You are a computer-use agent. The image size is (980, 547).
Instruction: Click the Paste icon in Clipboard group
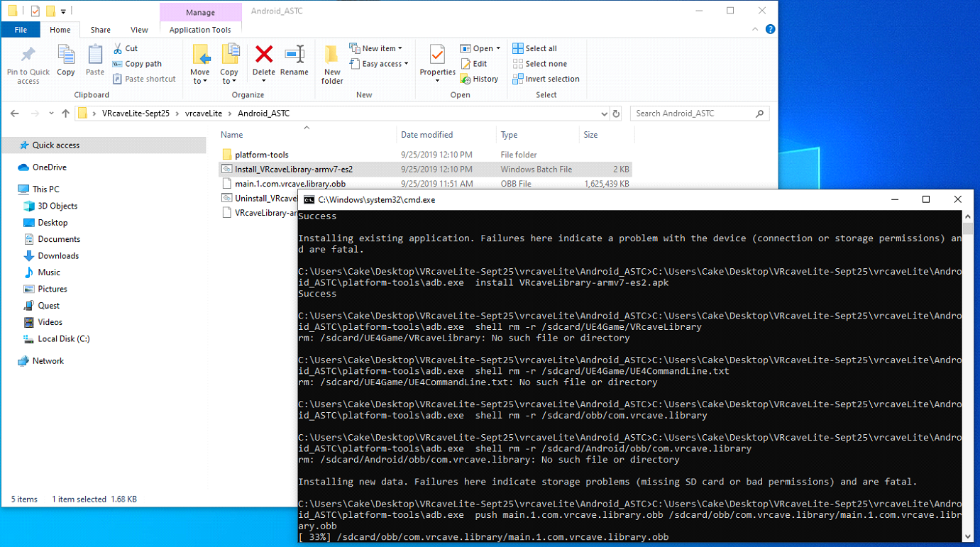pyautogui.click(x=95, y=57)
